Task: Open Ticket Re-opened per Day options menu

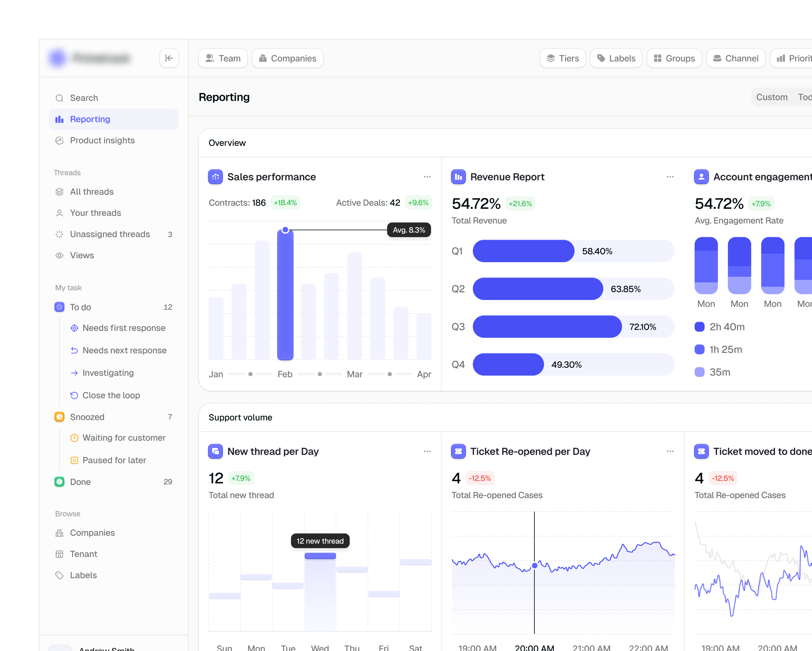Action: (x=670, y=451)
